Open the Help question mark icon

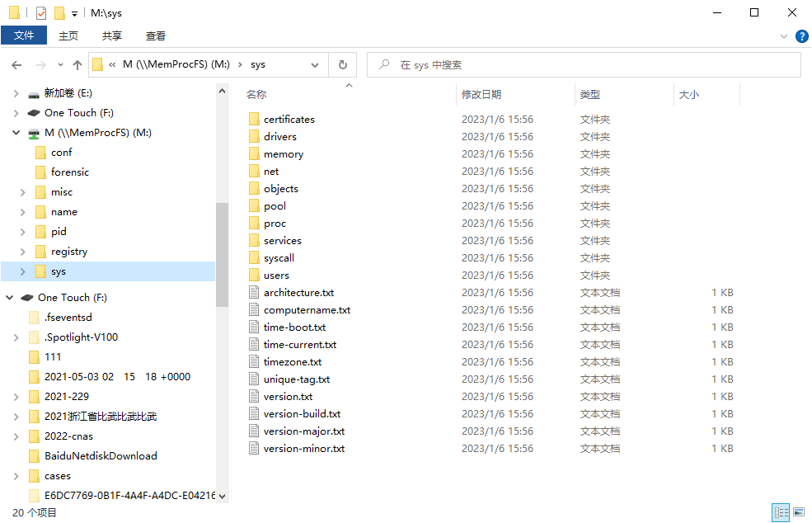[801, 36]
